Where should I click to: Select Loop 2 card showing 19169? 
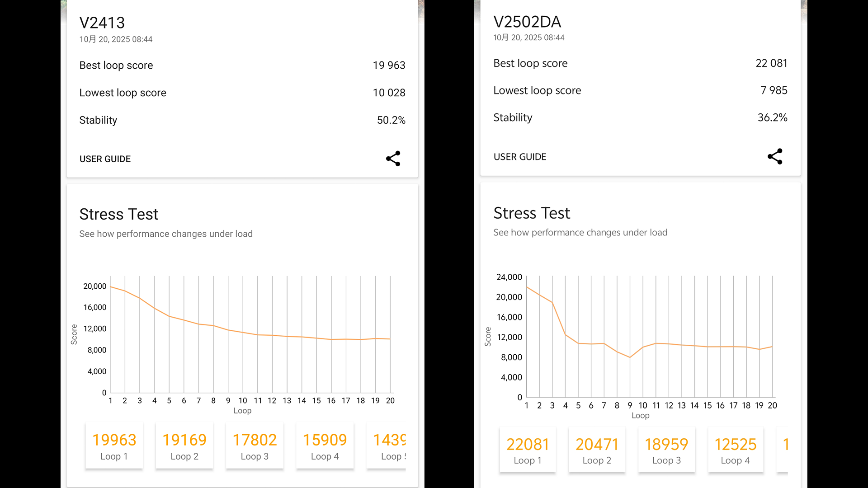[184, 446]
